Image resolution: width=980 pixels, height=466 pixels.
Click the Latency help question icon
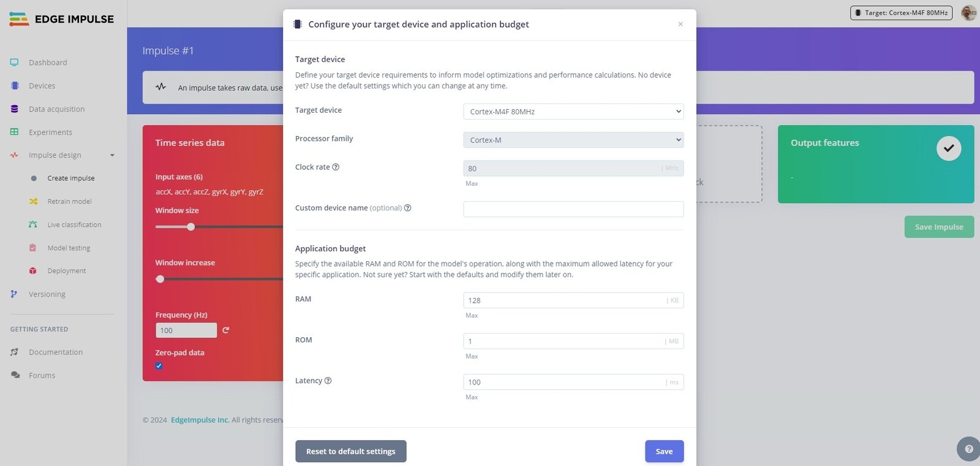[328, 380]
